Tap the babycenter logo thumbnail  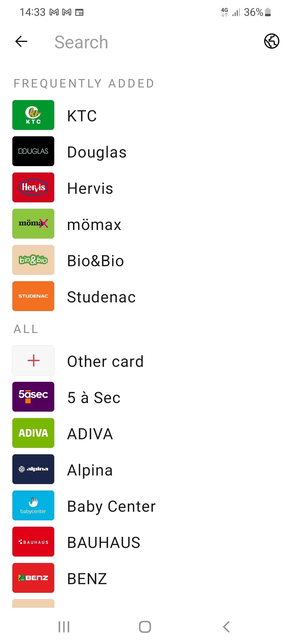[x=33, y=506]
